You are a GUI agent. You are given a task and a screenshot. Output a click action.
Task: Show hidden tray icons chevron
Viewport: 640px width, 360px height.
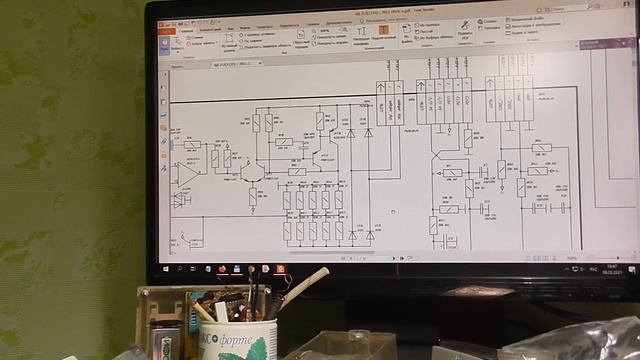coord(567,269)
